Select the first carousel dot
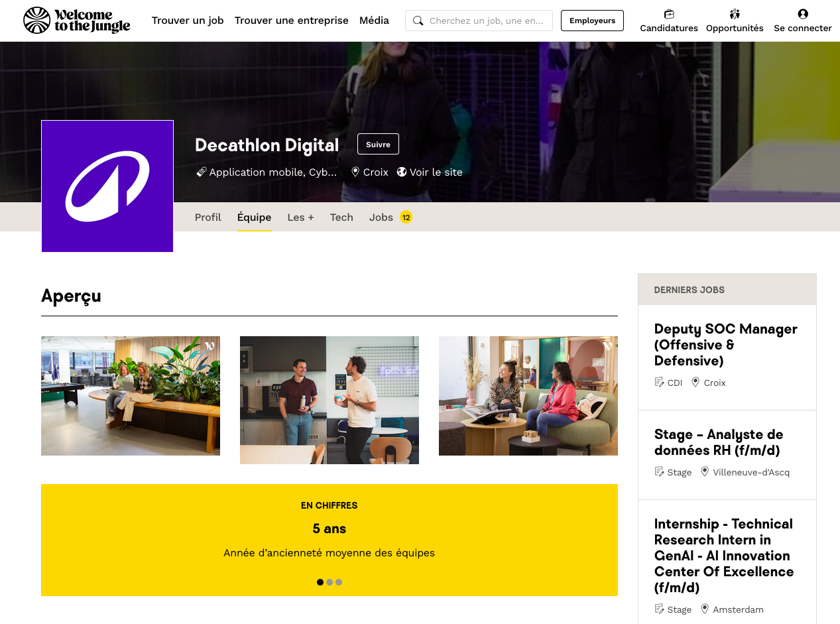840x624 pixels. 320,582
